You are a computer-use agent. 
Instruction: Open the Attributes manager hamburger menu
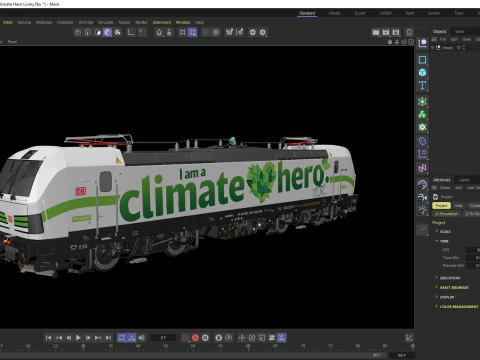pos(435,188)
